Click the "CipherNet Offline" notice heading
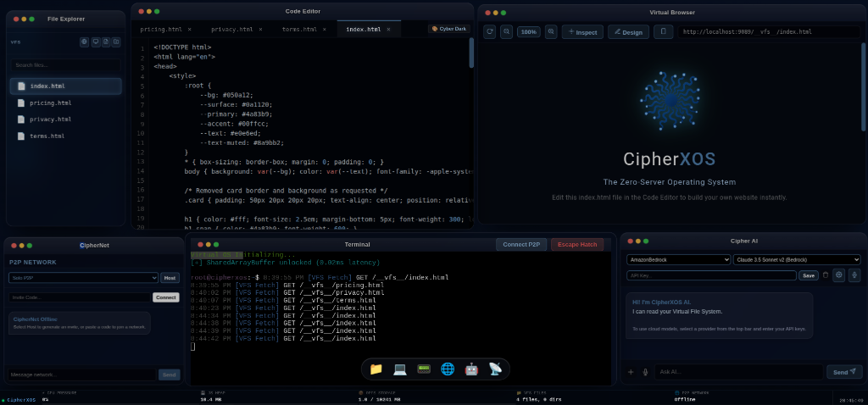 click(36, 319)
